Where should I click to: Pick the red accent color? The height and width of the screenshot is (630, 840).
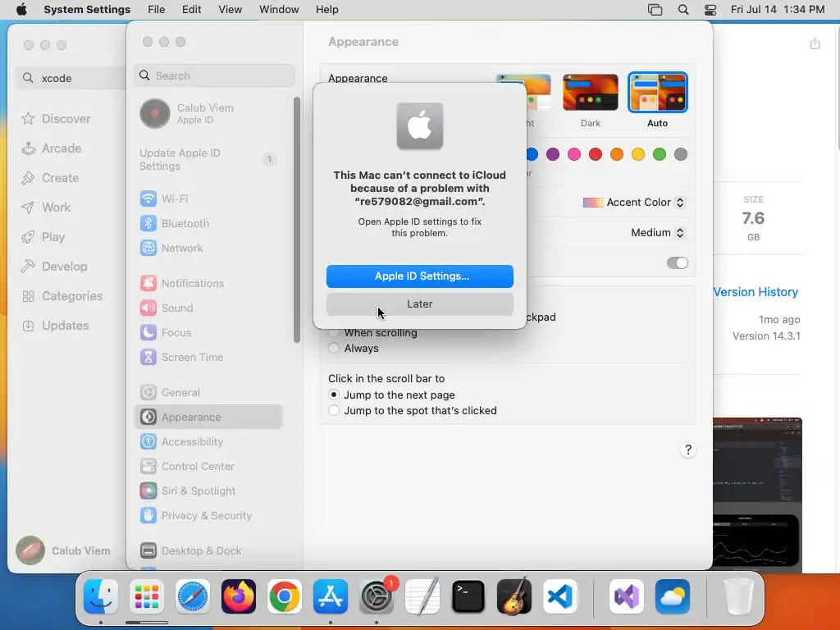[x=596, y=155]
